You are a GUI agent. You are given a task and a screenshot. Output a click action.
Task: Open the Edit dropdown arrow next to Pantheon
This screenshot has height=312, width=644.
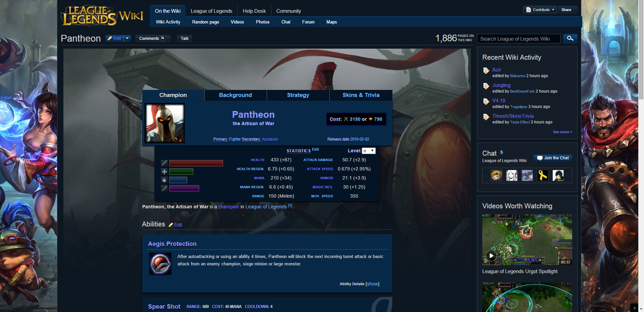[127, 38]
